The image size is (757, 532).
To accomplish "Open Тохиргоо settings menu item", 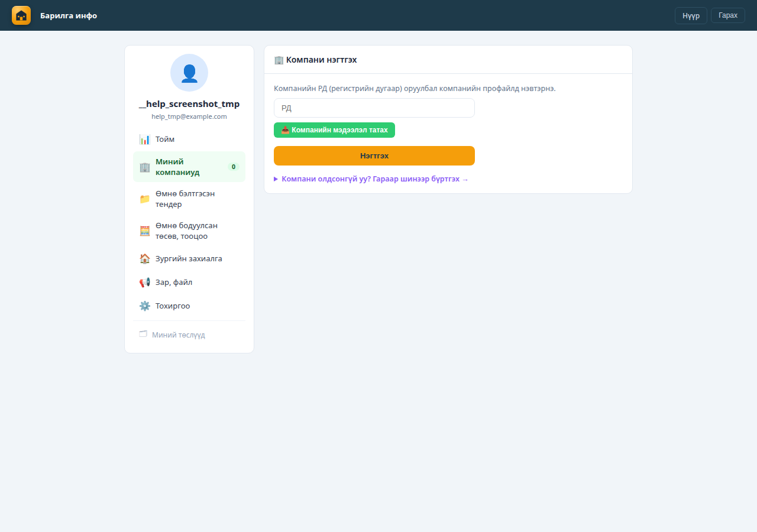I will [189, 306].
